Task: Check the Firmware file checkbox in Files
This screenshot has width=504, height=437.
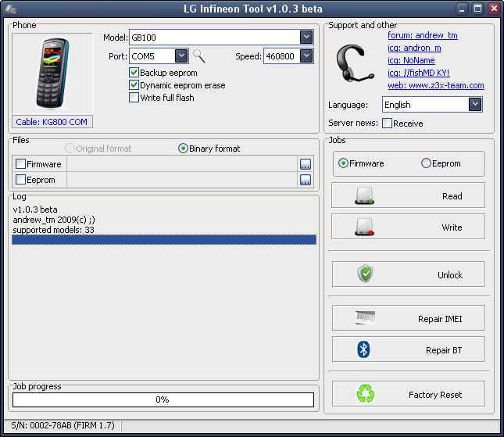Action: click(20, 164)
